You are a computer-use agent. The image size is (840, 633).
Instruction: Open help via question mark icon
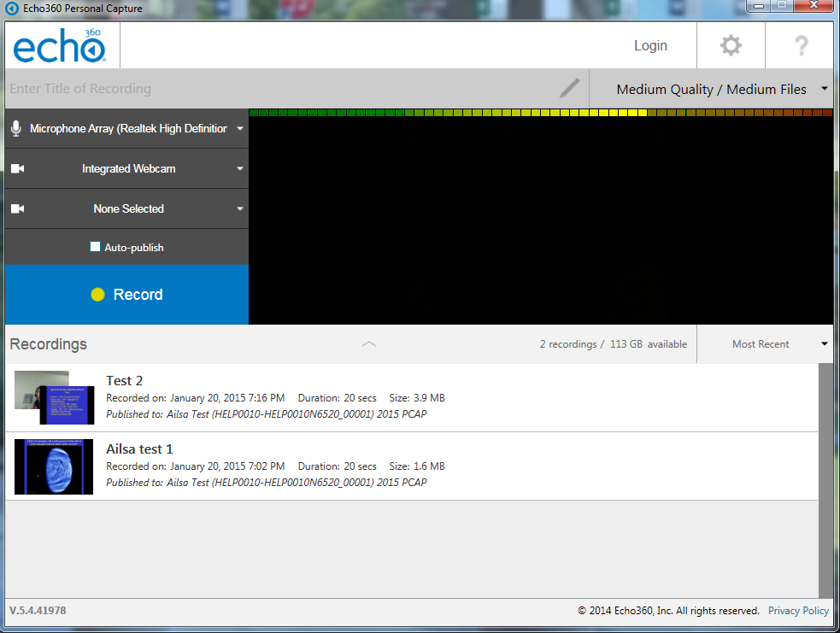coord(801,45)
